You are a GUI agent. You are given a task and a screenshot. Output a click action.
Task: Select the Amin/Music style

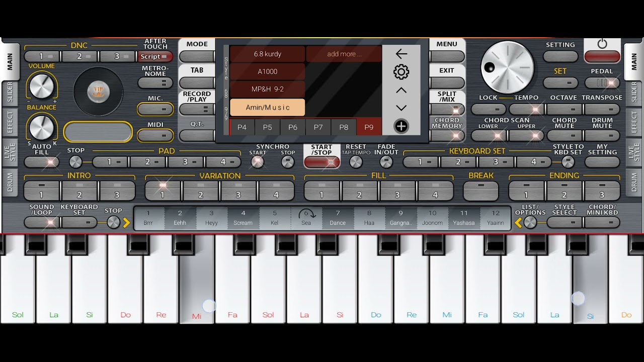coord(268,107)
